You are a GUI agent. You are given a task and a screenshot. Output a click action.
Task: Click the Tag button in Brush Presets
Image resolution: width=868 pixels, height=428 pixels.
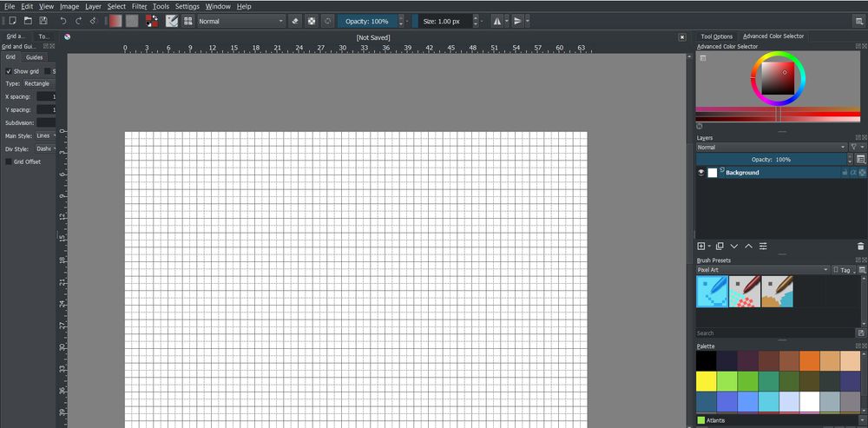pos(843,270)
